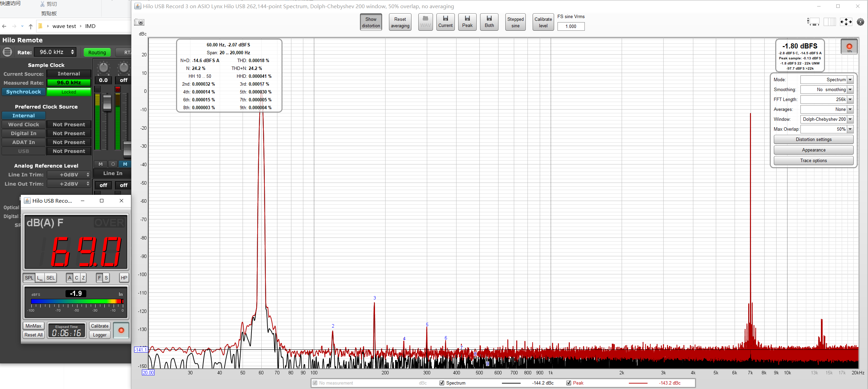
Task: Open the Smoothing dropdown
Action: tap(827, 89)
